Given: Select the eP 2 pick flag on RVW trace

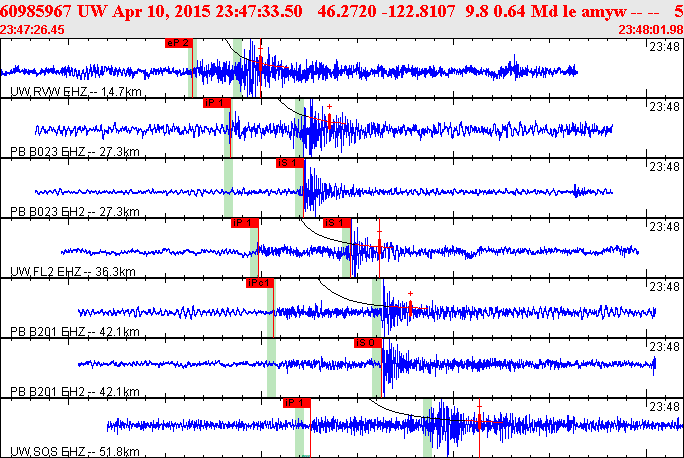Looking at the screenshot, I should tap(179, 43).
